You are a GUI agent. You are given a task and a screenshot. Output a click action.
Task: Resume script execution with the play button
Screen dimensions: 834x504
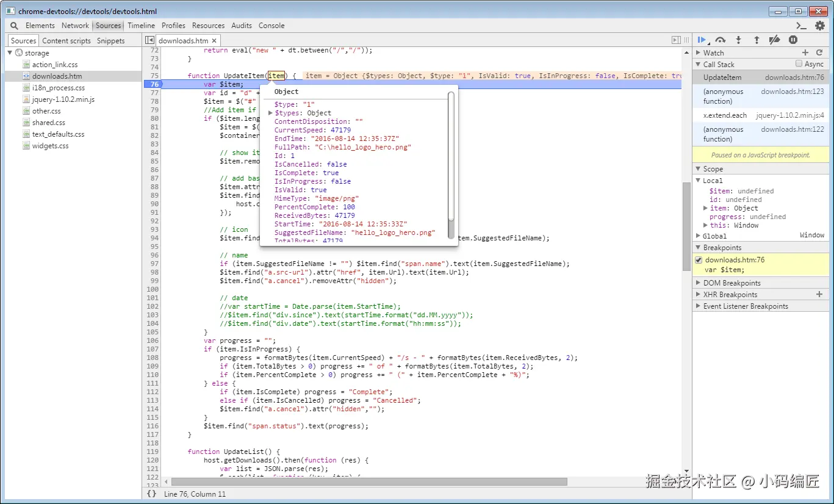coord(702,40)
